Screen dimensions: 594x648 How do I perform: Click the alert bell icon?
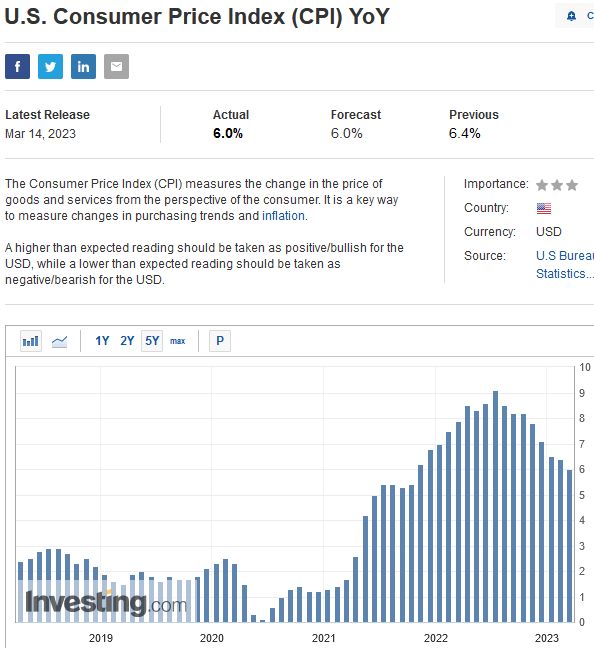(x=571, y=16)
